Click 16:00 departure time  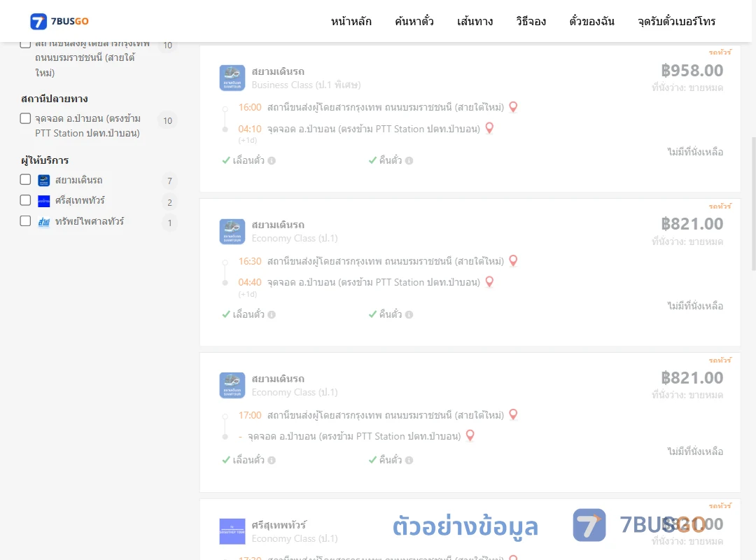click(x=250, y=107)
